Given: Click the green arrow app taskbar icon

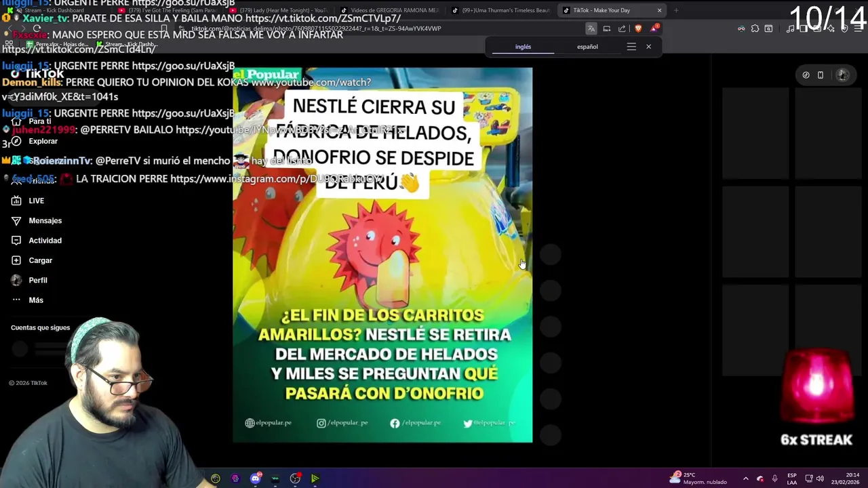Looking at the screenshot, I should (x=315, y=479).
